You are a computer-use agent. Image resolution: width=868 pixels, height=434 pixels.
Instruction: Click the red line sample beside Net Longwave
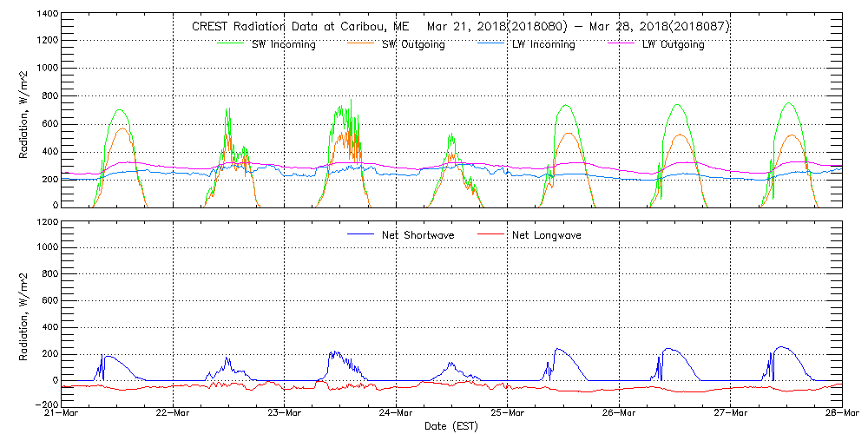491,234
